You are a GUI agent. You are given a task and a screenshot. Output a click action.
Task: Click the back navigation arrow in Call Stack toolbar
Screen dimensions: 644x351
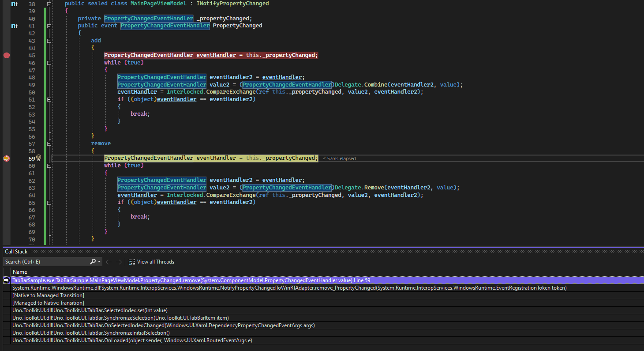point(109,261)
